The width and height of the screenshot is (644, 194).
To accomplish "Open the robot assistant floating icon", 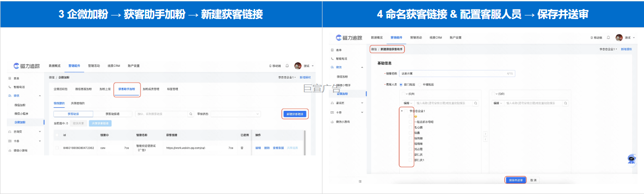I will [x=631, y=159].
